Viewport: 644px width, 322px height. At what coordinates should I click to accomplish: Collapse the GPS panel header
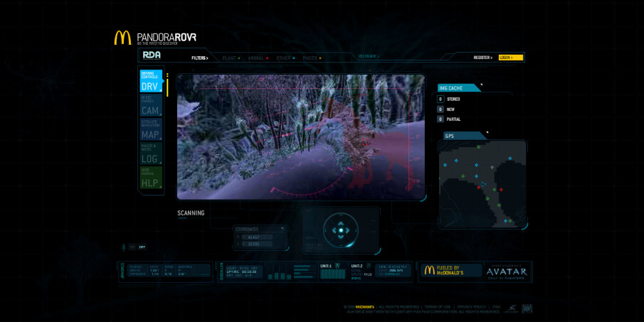[464, 136]
